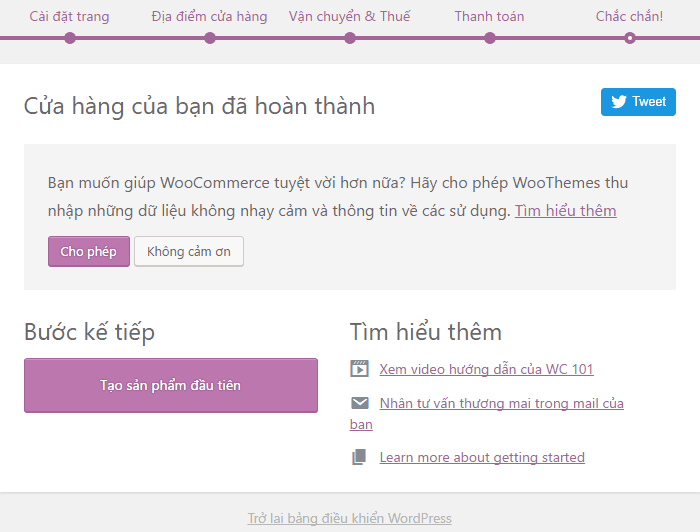This screenshot has width=700, height=532.
Task: Open Nhận tư vấn thương mại mail link
Action: 501,403
